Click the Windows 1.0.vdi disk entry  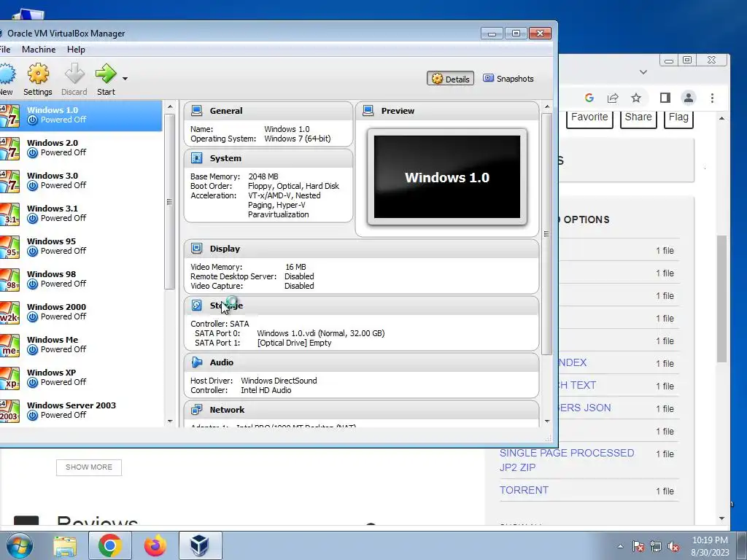tap(321, 333)
